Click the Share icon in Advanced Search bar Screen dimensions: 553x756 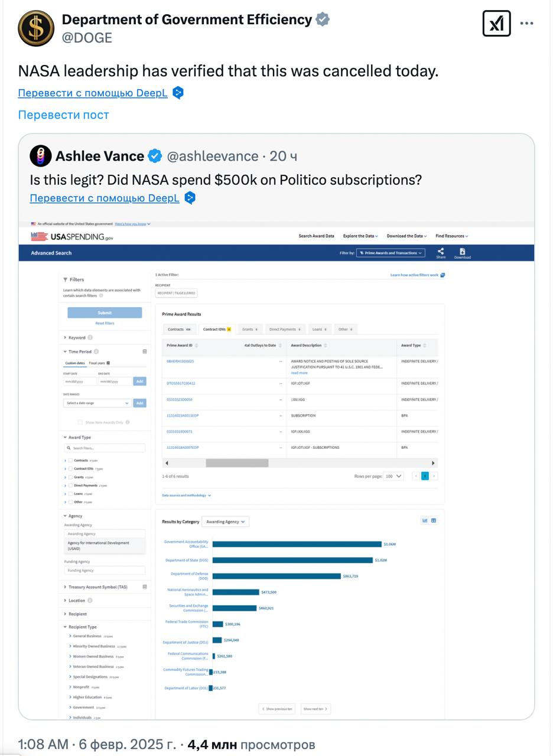441,253
